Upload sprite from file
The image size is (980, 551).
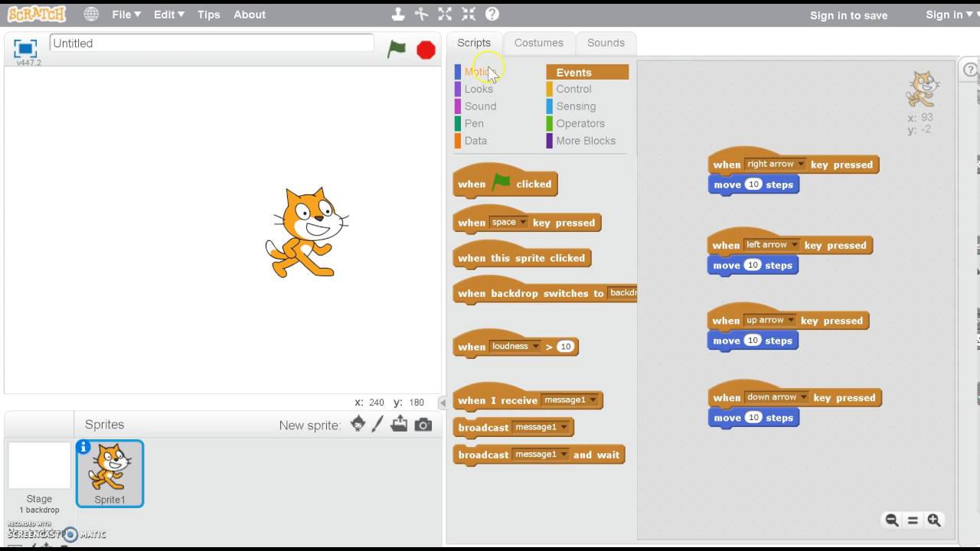coord(399,424)
